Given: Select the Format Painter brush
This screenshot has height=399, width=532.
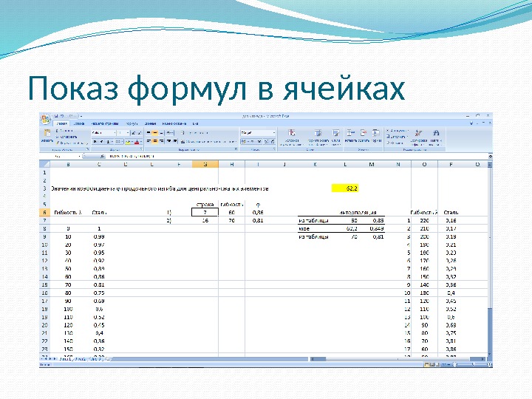Looking at the screenshot, I should tap(57, 143).
